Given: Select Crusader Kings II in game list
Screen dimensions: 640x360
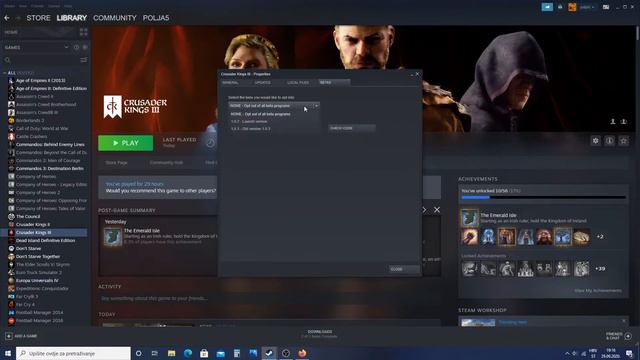Looking at the screenshot, I should coord(33,224).
